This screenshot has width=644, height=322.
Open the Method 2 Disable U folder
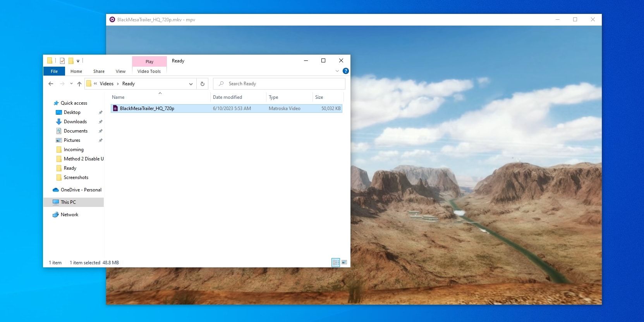[84, 159]
